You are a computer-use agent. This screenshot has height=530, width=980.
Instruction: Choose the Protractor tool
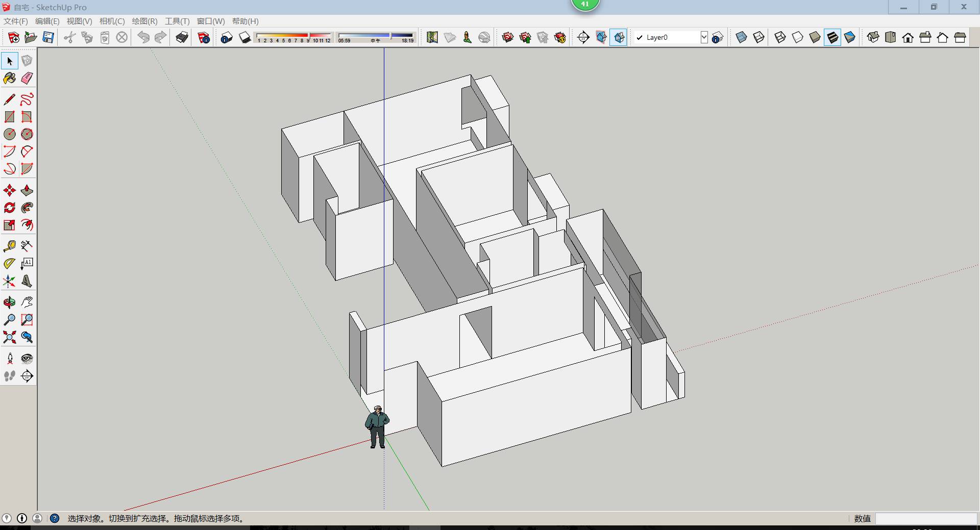10,264
